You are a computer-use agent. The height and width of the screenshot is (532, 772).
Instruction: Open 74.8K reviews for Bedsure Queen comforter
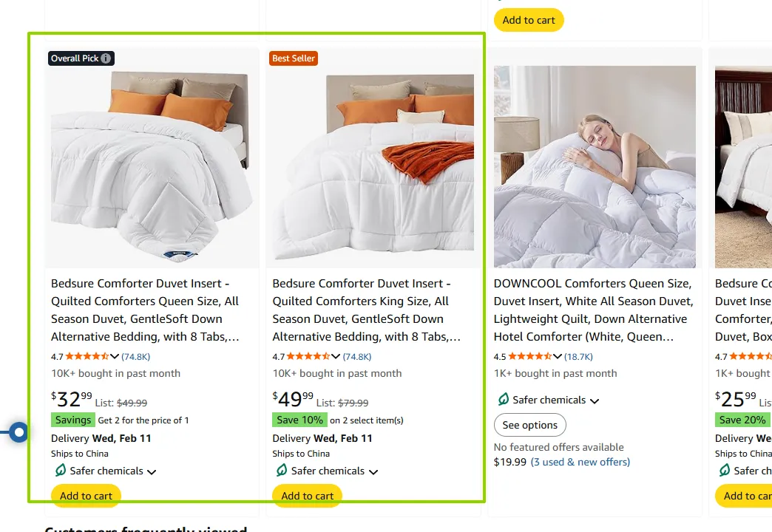coord(136,356)
